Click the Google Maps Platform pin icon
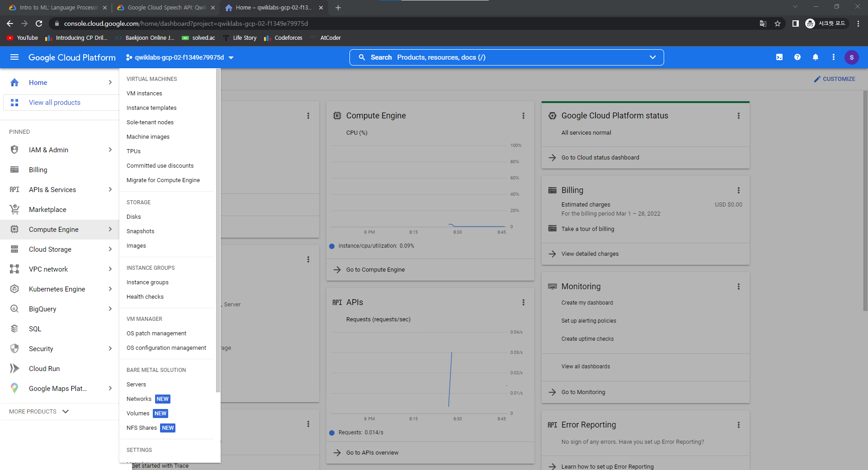This screenshot has width=868, height=470. pyautogui.click(x=14, y=388)
